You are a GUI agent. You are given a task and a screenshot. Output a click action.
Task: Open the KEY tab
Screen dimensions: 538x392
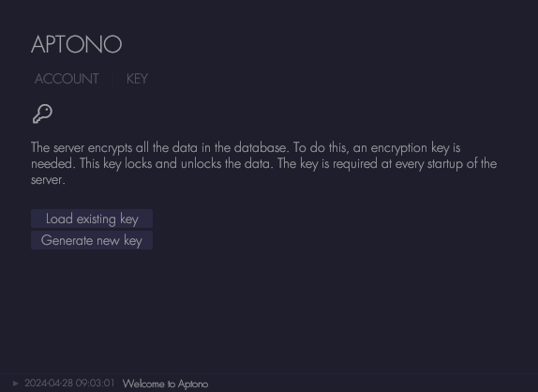click(137, 79)
